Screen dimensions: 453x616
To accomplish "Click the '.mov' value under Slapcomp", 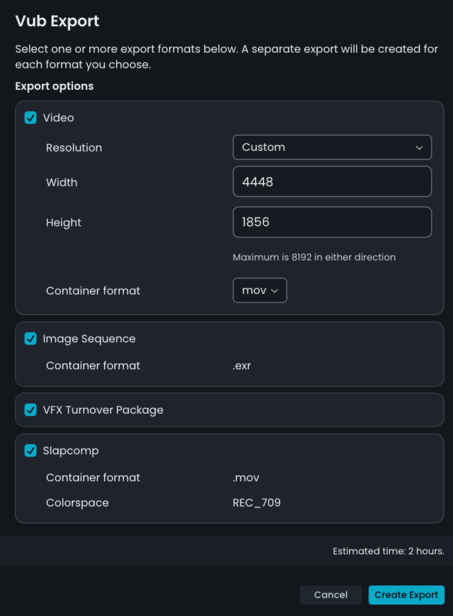I will (246, 478).
